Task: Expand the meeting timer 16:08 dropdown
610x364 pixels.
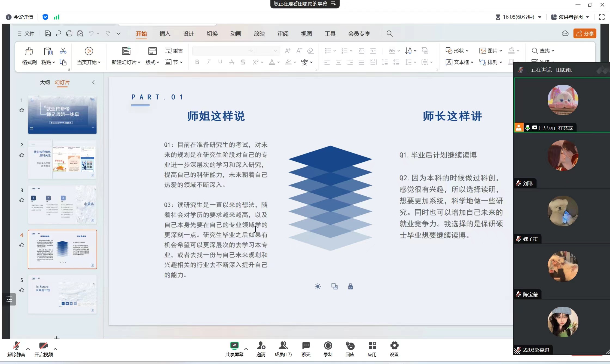Action: (539, 17)
